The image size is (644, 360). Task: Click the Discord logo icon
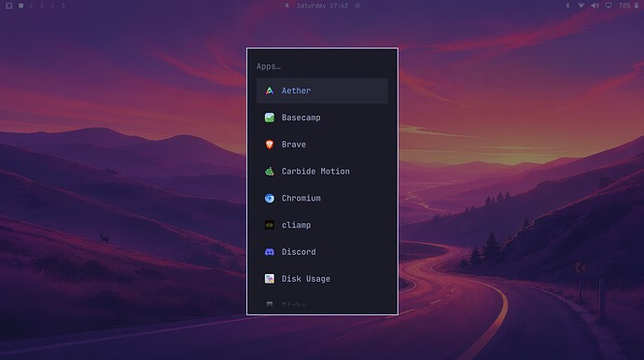(270, 252)
